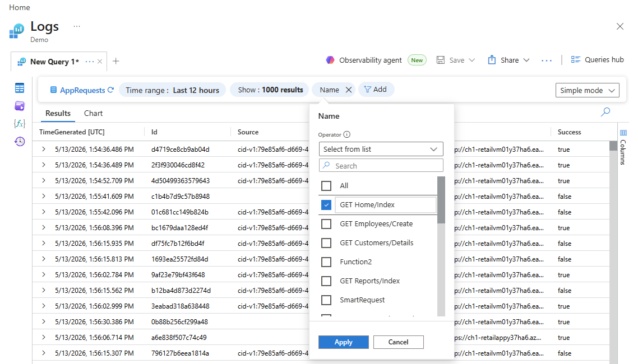The image size is (638, 364).
Task: Expand the Share dropdown arrow
Action: pyautogui.click(x=526, y=60)
